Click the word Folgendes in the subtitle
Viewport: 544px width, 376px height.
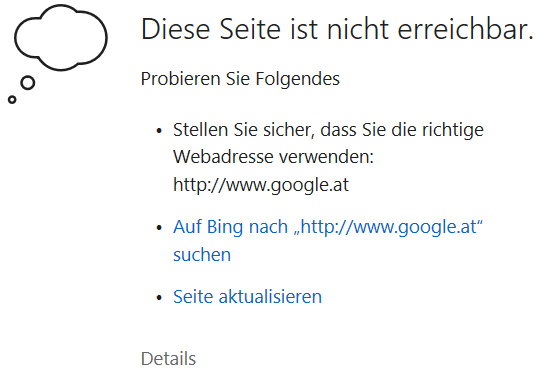pyautogui.click(x=298, y=79)
